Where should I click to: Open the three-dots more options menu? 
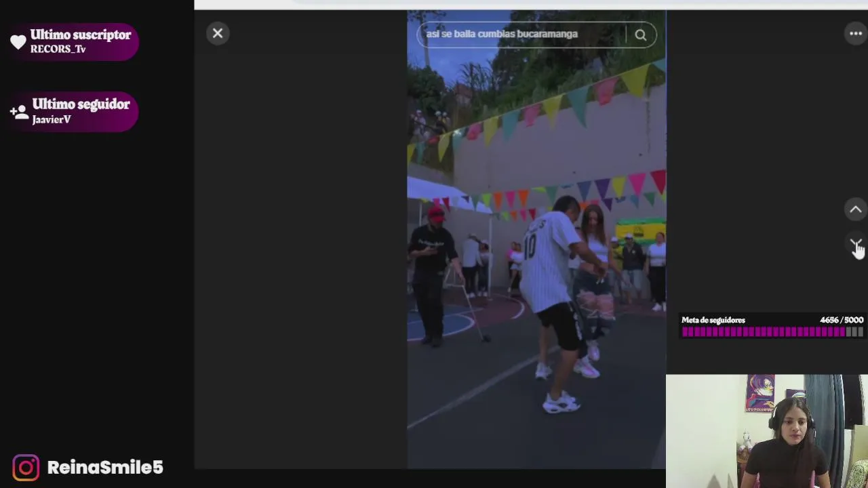[x=856, y=33]
